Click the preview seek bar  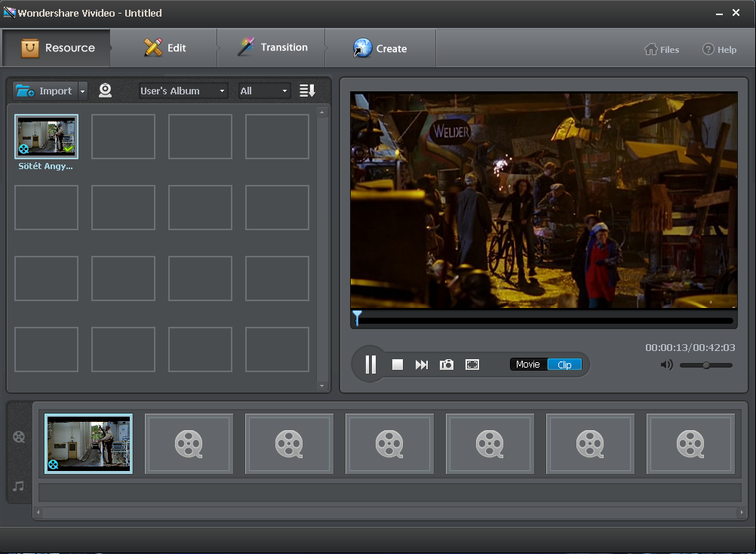click(544, 321)
